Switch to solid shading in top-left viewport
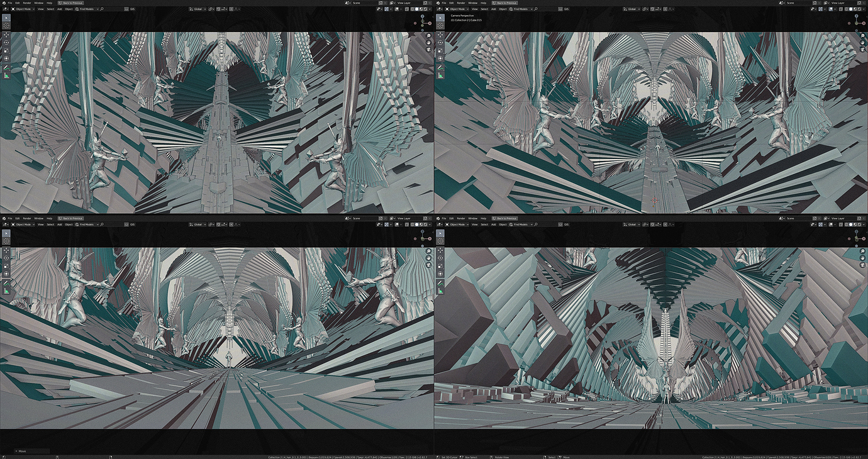The width and height of the screenshot is (868, 459). (416, 9)
